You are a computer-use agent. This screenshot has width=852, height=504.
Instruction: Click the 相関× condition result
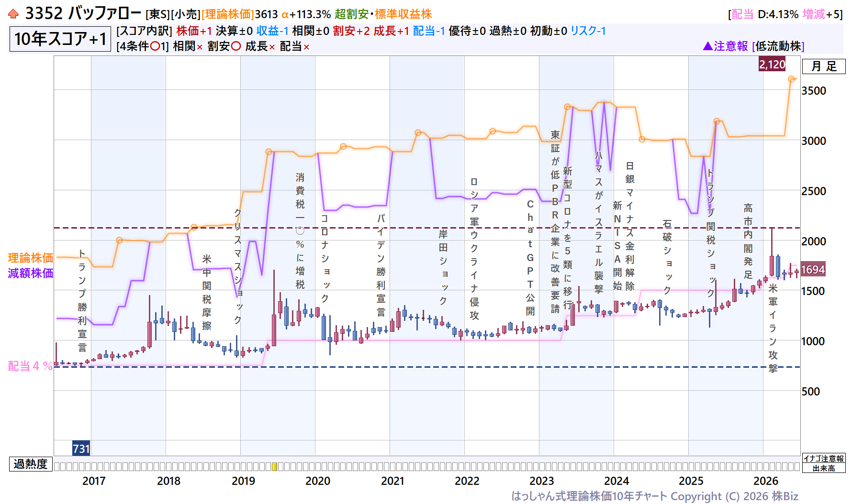188,46
